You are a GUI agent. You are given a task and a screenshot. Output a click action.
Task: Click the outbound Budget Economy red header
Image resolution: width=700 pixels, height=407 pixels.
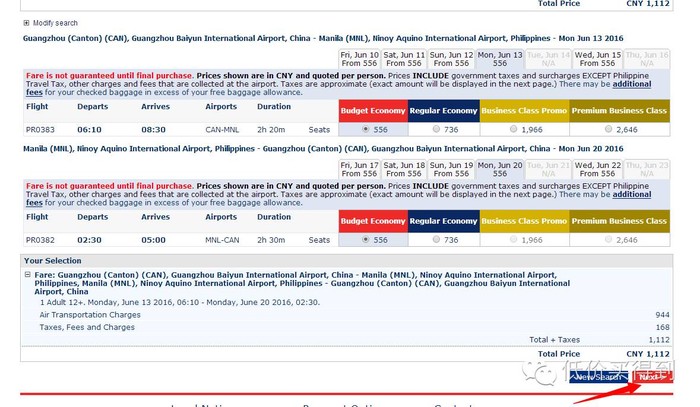click(x=373, y=110)
